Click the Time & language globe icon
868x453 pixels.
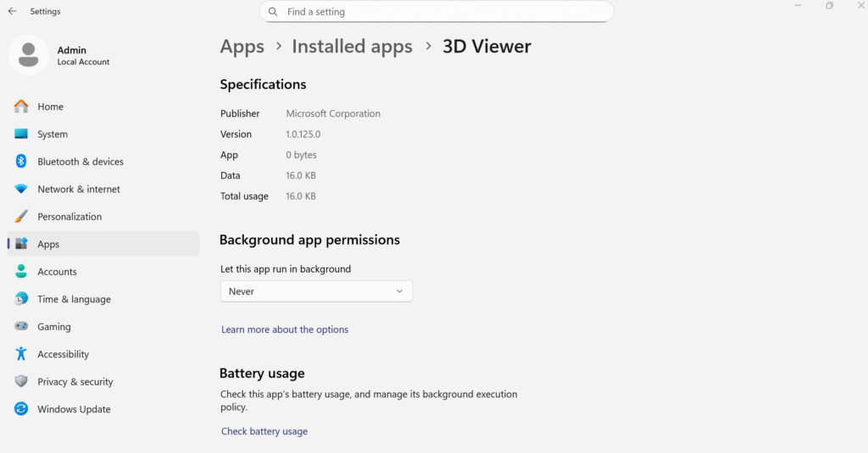(x=21, y=299)
